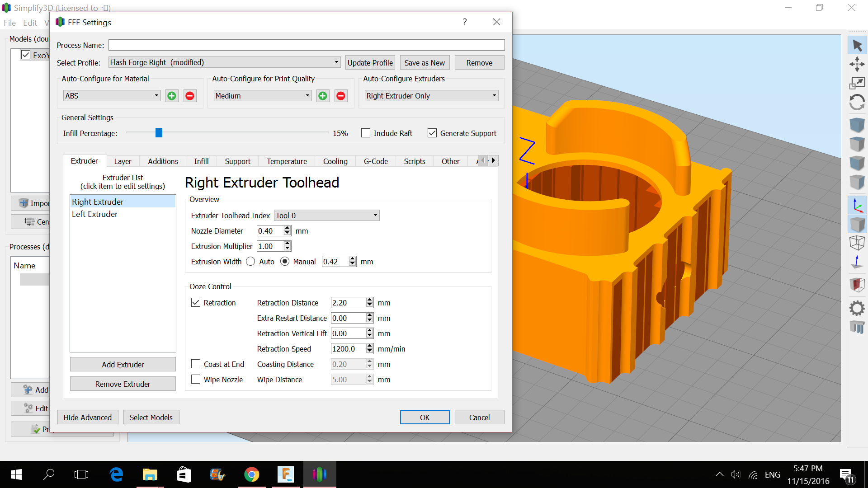The image size is (868, 488).
Task: Click red minus to remove print quality
Action: pos(341,96)
